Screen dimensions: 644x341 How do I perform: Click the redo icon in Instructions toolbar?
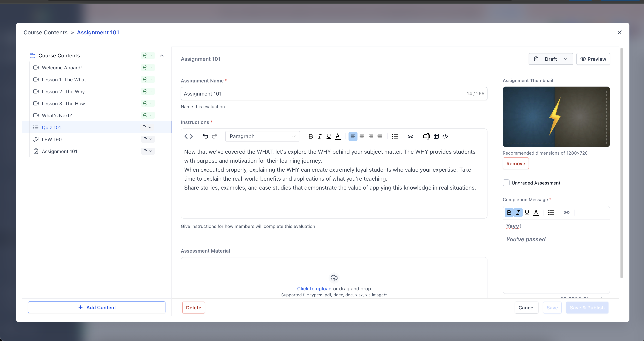(x=214, y=136)
